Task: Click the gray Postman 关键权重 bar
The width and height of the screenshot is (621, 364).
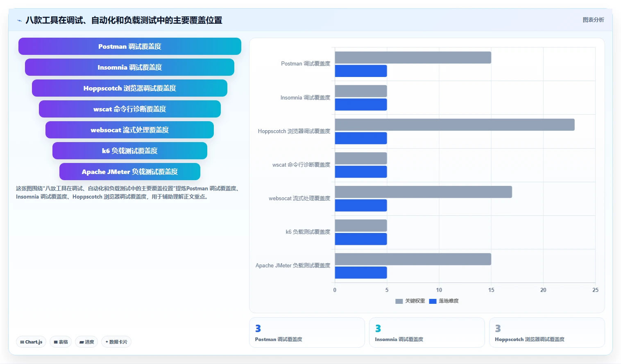Action: (413, 57)
